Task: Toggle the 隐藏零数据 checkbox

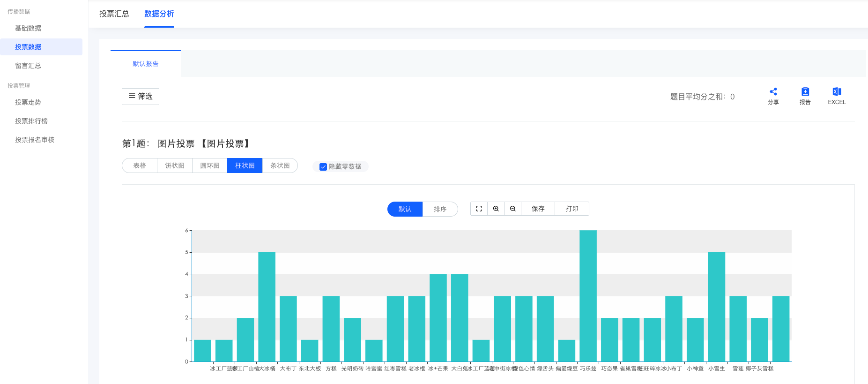Action: click(323, 167)
